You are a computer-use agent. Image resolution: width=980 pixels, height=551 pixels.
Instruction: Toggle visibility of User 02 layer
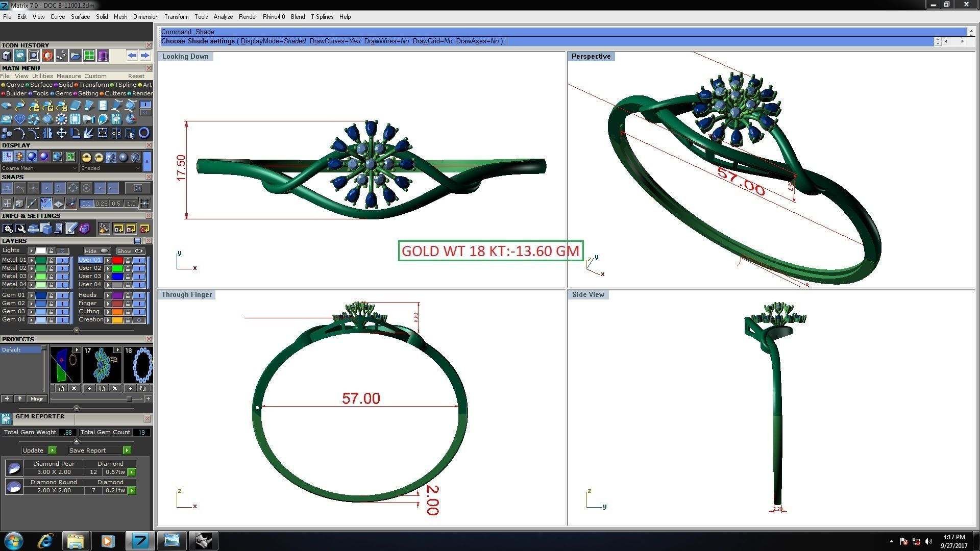click(x=139, y=268)
